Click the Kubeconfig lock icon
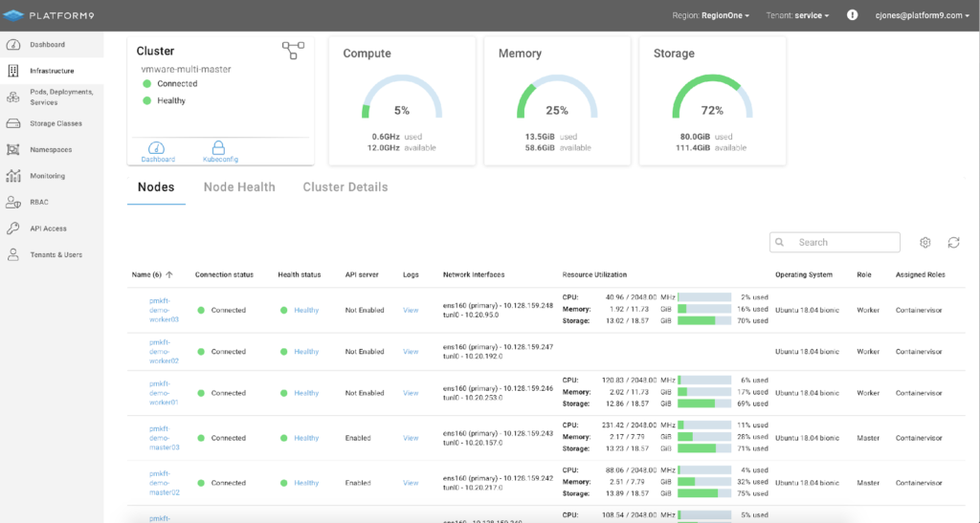 (x=219, y=148)
